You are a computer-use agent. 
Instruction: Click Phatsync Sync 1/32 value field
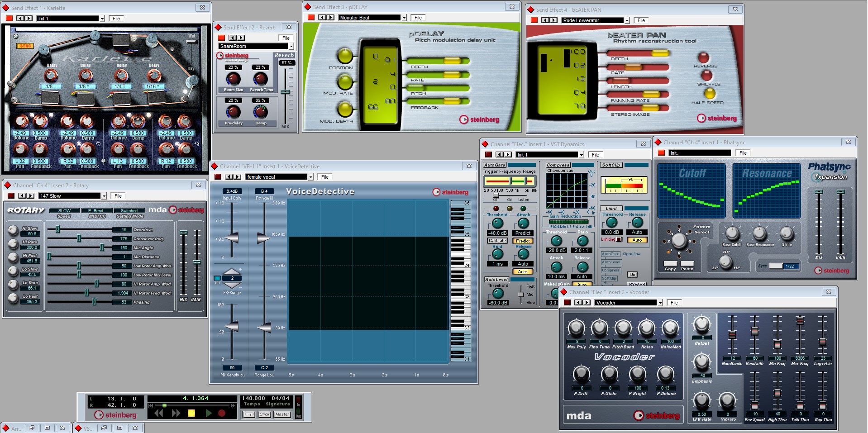pyautogui.click(x=790, y=266)
